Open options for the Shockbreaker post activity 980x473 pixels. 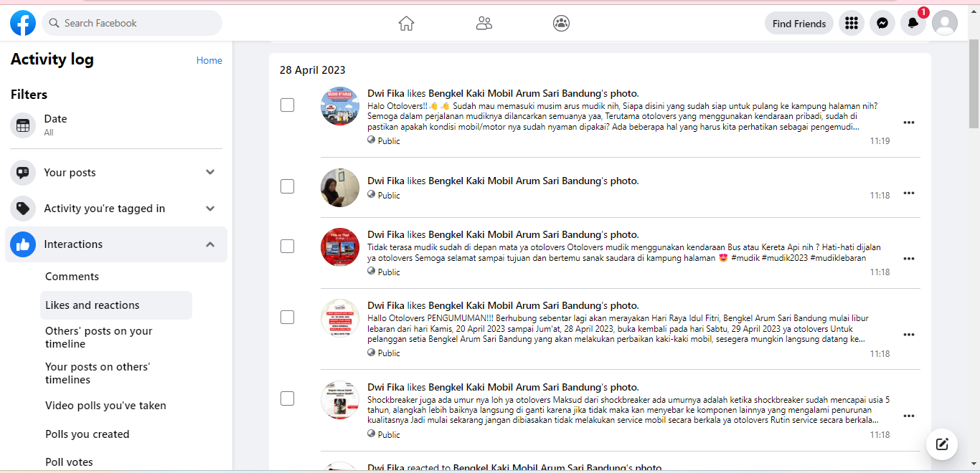point(909,416)
